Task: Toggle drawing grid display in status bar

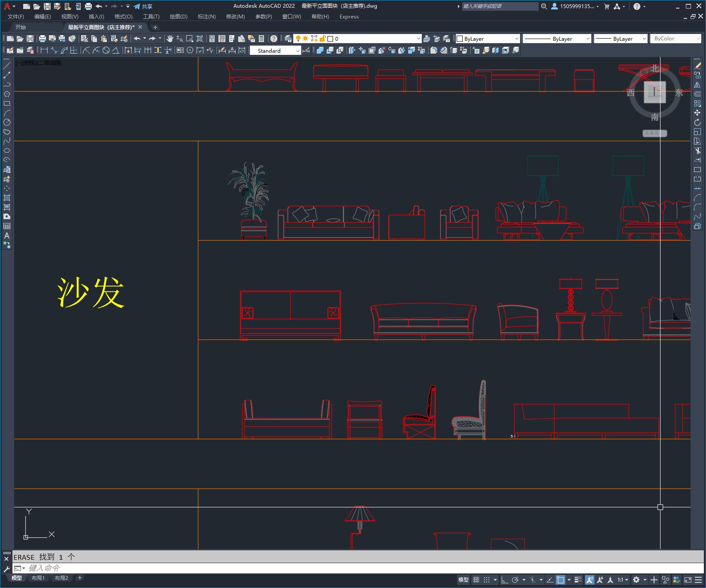Action: (476, 580)
